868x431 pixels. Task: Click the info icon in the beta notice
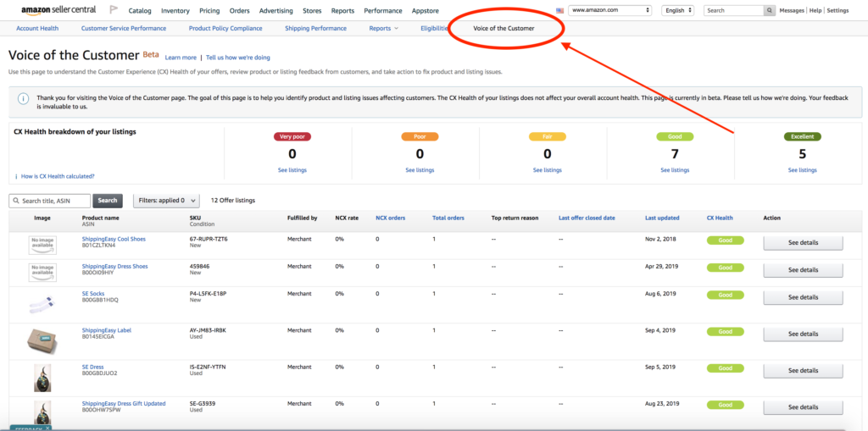tap(23, 98)
